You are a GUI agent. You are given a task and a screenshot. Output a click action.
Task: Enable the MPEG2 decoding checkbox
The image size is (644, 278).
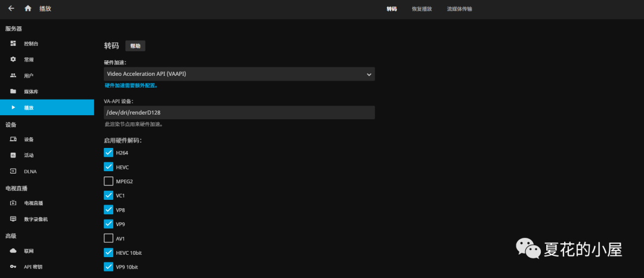(109, 181)
